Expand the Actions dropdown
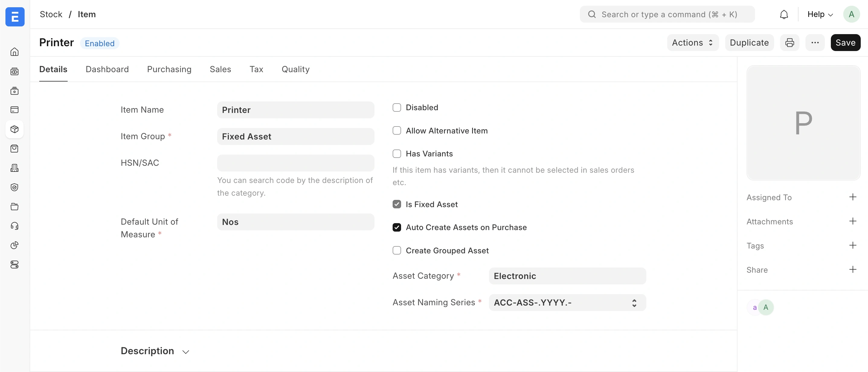Image resolution: width=868 pixels, height=372 pixels. point(693,43)
